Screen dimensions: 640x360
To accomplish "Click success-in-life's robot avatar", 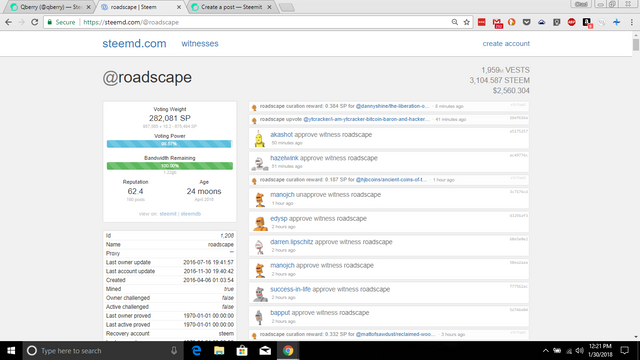I will 260,293.
